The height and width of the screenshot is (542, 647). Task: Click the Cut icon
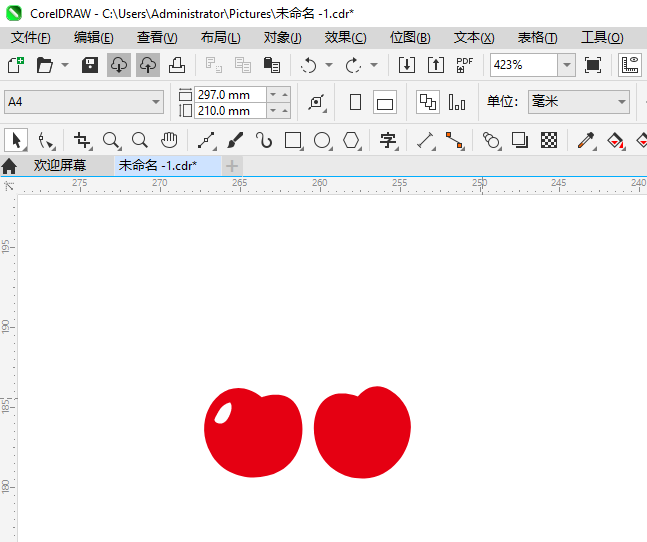214,65
